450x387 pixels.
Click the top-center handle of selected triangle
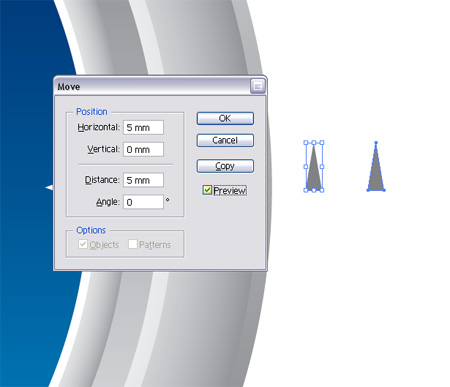point(314,142)
